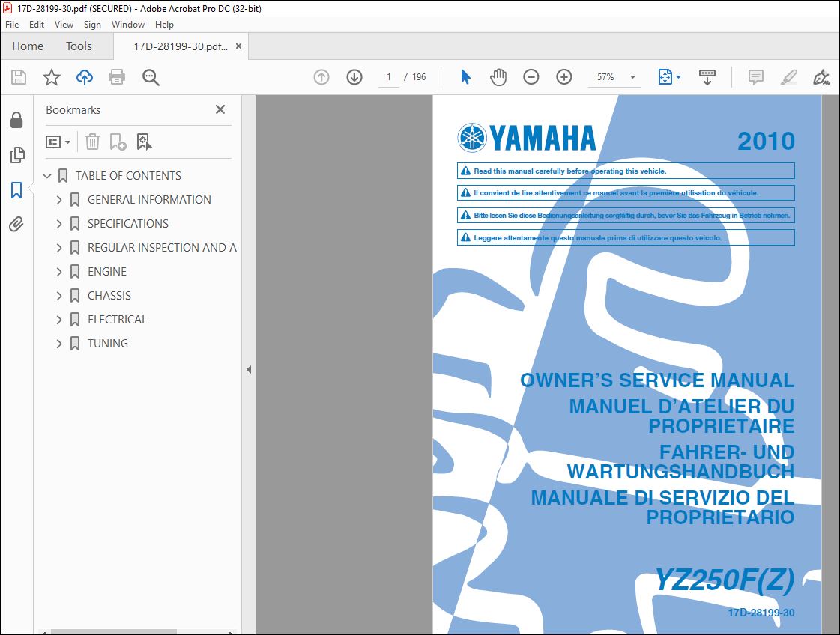
Task: Close the Bookmarks panel
Action: pyautogui.click(x=220, y=109)
